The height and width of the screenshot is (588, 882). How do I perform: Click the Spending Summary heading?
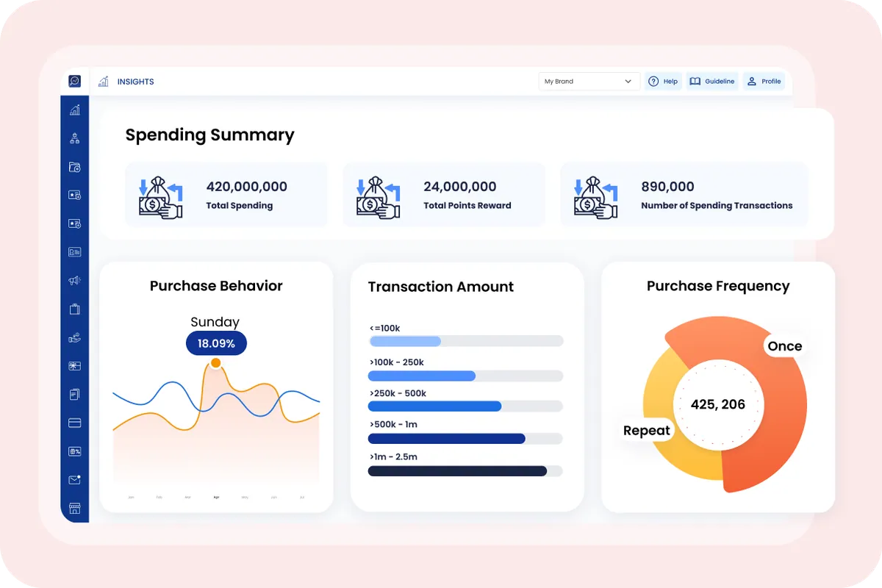(x=209, y=135)
